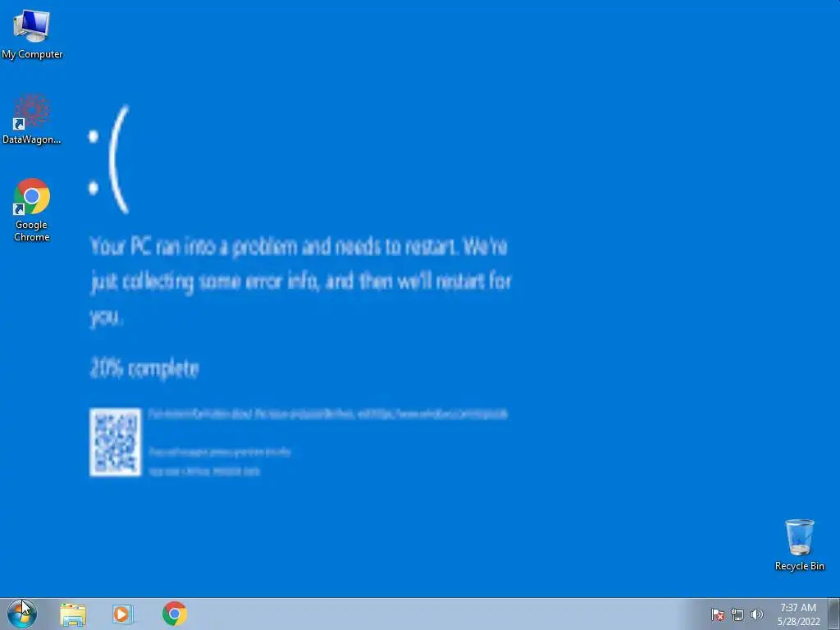Image resolution: width=840 pixels, height=630 pixels.
Task: Open the My Computer desktop icon
Action: [x=32, y=34]
